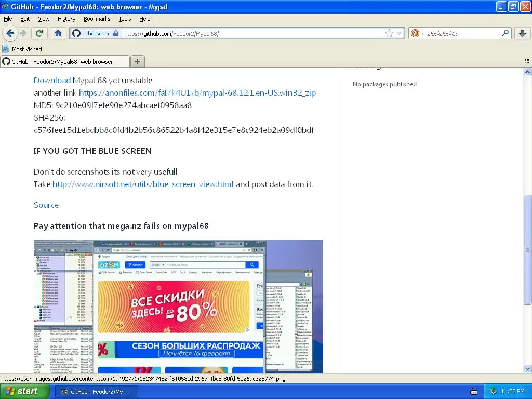Click the system tray notification icon
The image size is (532, 399).
(x=494, y=392)
